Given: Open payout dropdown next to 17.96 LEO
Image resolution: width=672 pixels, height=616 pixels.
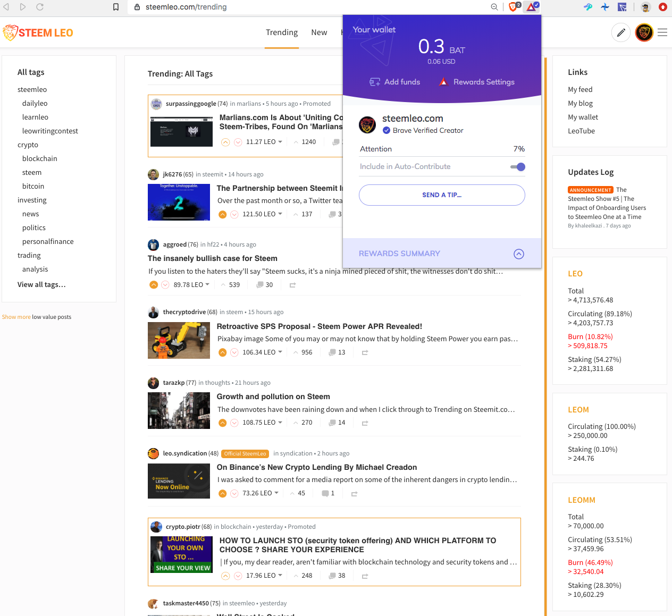Looking at the screenshot, I should (280, 575).
